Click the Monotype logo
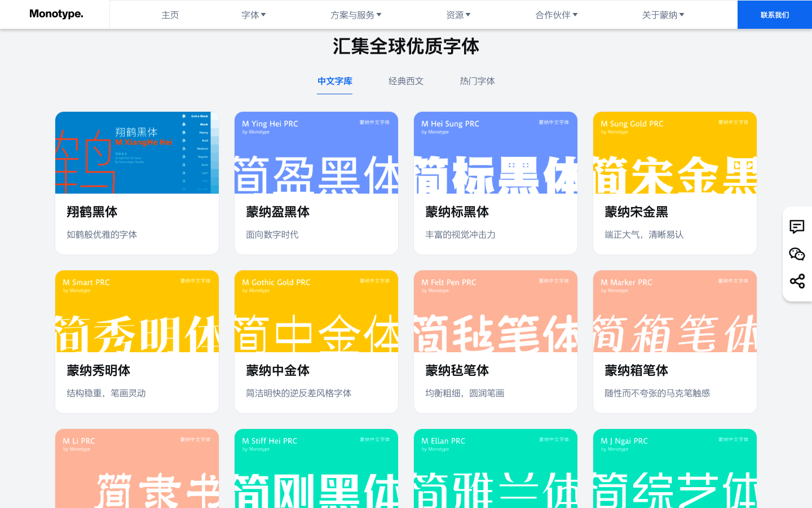Image resolution: width=812 pixels, height=508 pixels. pyautogui.click(x=56, y=14)
